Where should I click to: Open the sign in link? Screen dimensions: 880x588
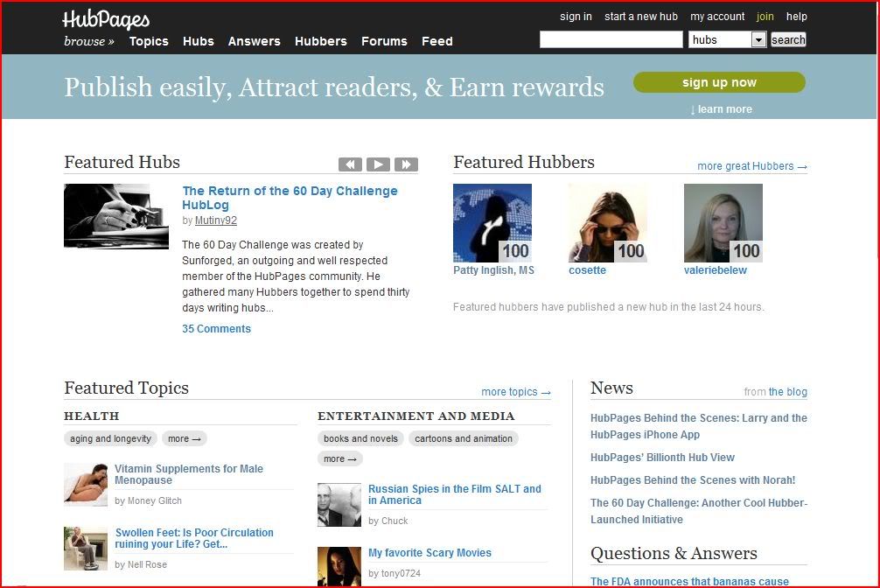click(x=576, y=17)
